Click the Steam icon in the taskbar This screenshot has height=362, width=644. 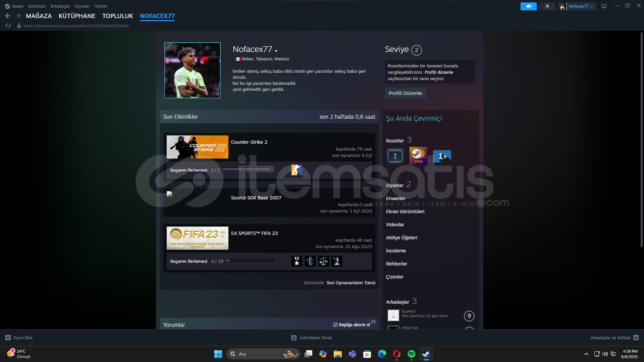[426, 354]
